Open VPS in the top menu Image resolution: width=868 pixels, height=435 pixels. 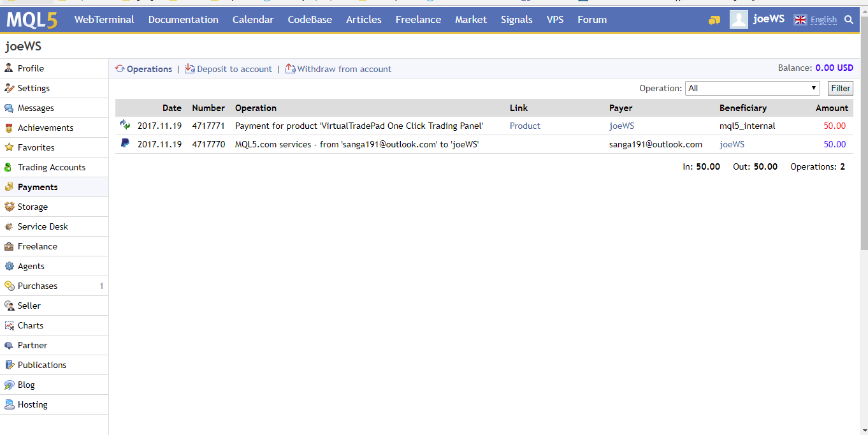coord(555,20)
